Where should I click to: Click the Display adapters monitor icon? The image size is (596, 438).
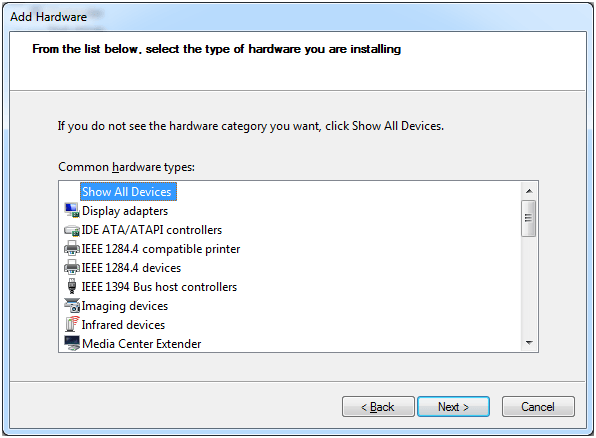(x=72, y=211)
